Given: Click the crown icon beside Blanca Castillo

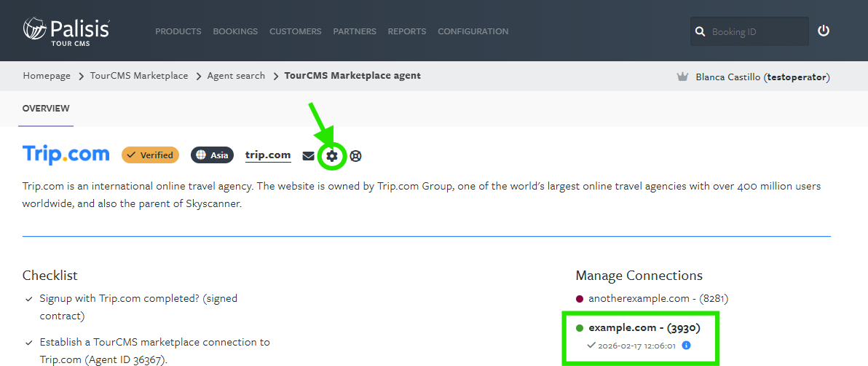Looking at the screenshot, I should [x=682, y=77].
